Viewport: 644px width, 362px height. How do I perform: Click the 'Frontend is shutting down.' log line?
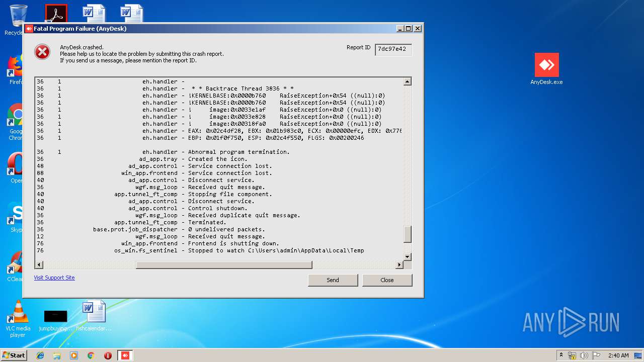point(233,243)
